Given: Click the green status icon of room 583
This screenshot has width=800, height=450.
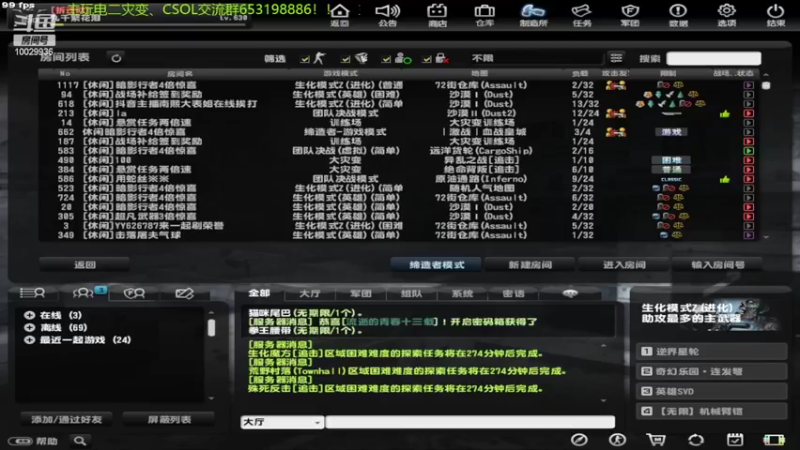Looking at the screenshot, I should pos(748,151).
